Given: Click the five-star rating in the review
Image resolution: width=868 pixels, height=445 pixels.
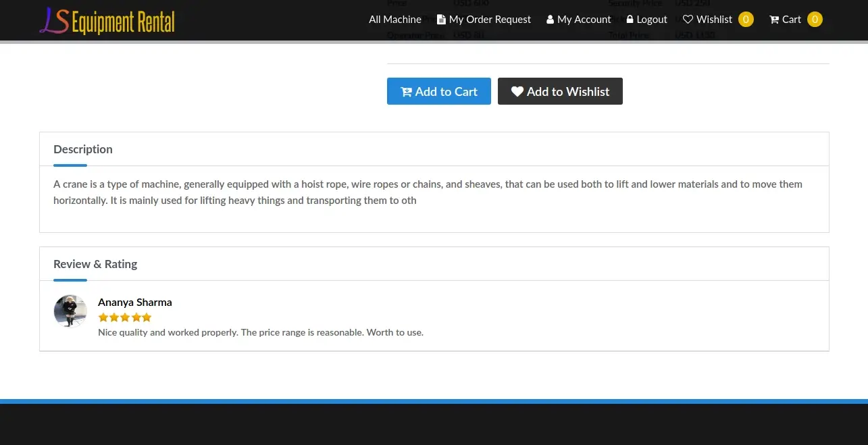Looking at the screenshot, I should click(125, 317).
